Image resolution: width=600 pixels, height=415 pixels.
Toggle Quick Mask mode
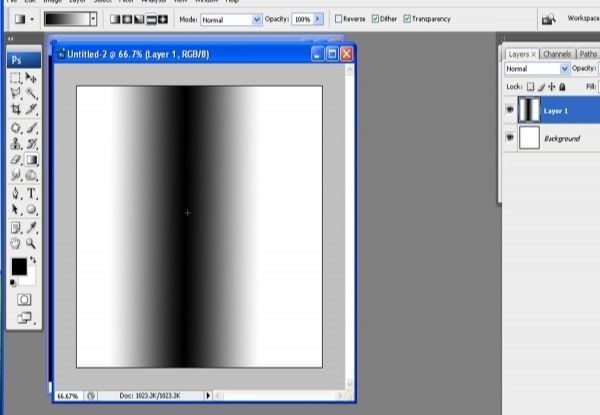click(24, 299)
